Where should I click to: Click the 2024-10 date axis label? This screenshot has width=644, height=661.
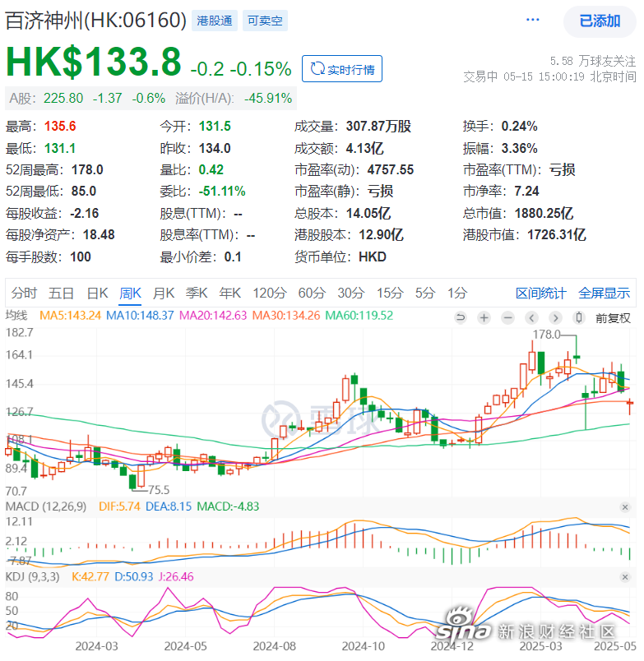point(363,646)
